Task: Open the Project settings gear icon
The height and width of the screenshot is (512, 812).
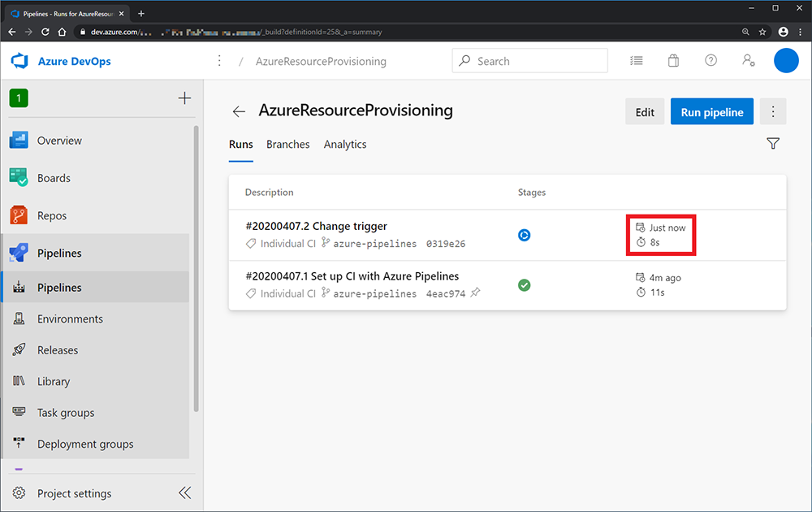Action: (19, 492)
